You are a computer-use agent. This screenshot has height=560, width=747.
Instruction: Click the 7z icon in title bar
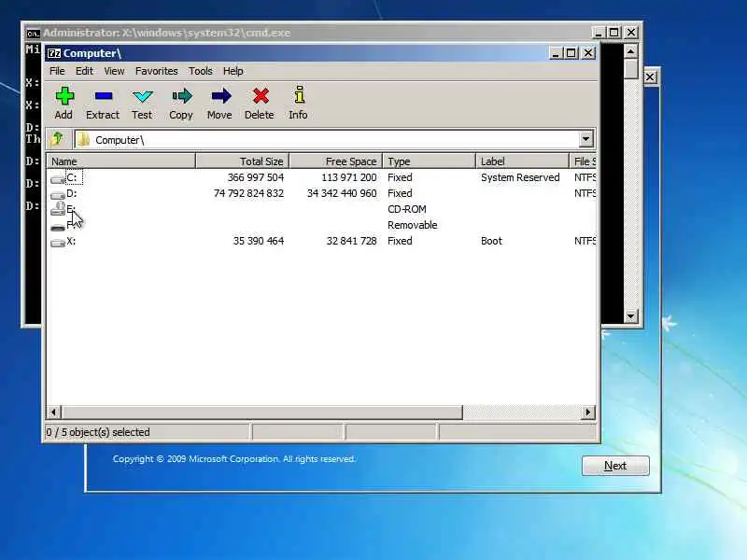point(54,53)
